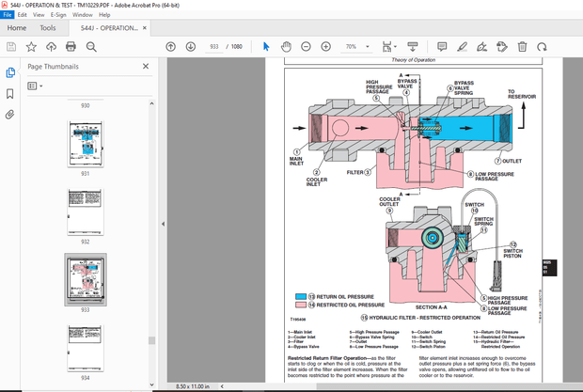Click the 1080 total pages text

point(236,46)
